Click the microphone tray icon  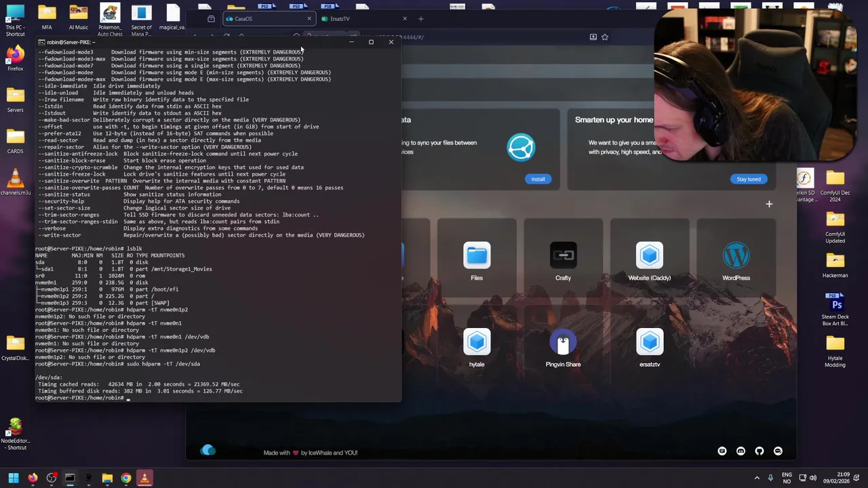point(771,479)
